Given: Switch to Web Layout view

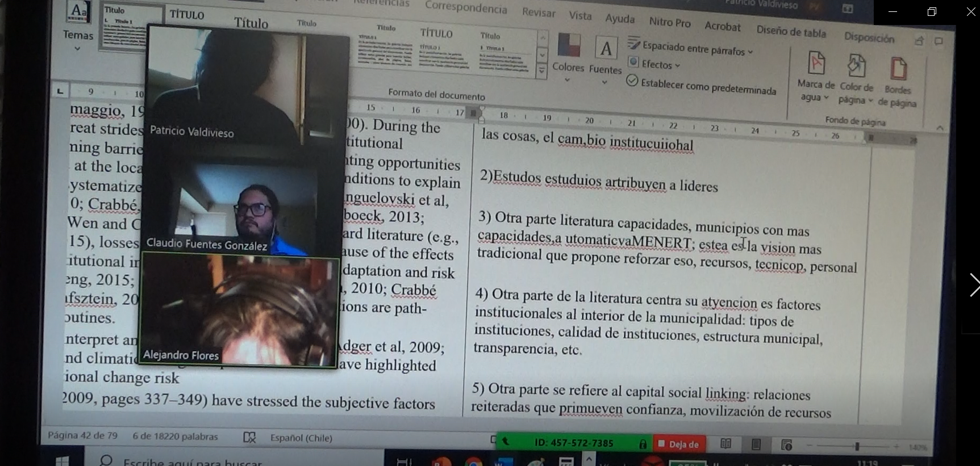Looking at the screenshot, I should point(786,445).
